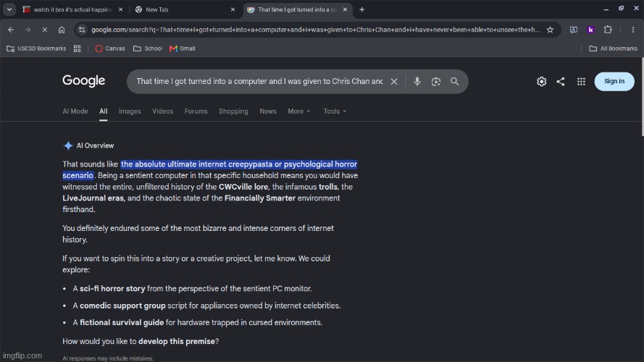Start voice search with the microphone
The width and height of the screenshot is (644, 362).
coord(417,81)
